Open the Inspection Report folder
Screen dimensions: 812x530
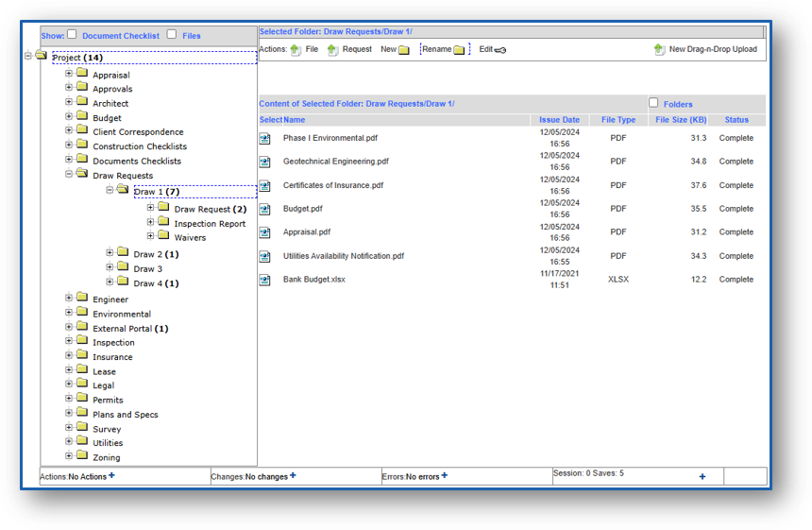click(x=209, y=224)
